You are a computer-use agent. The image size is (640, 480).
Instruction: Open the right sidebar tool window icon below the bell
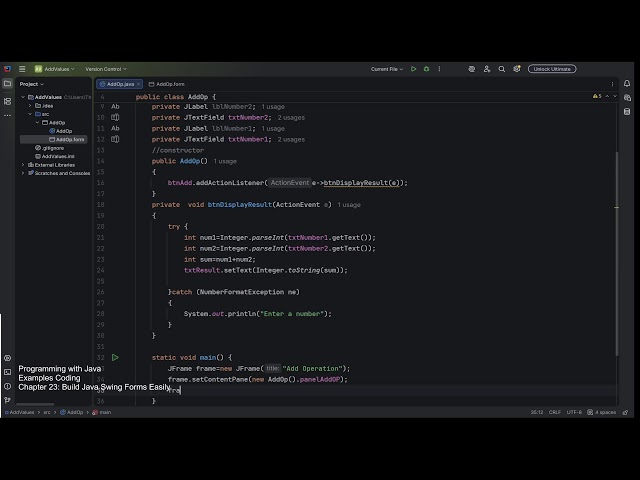[627, 98]
